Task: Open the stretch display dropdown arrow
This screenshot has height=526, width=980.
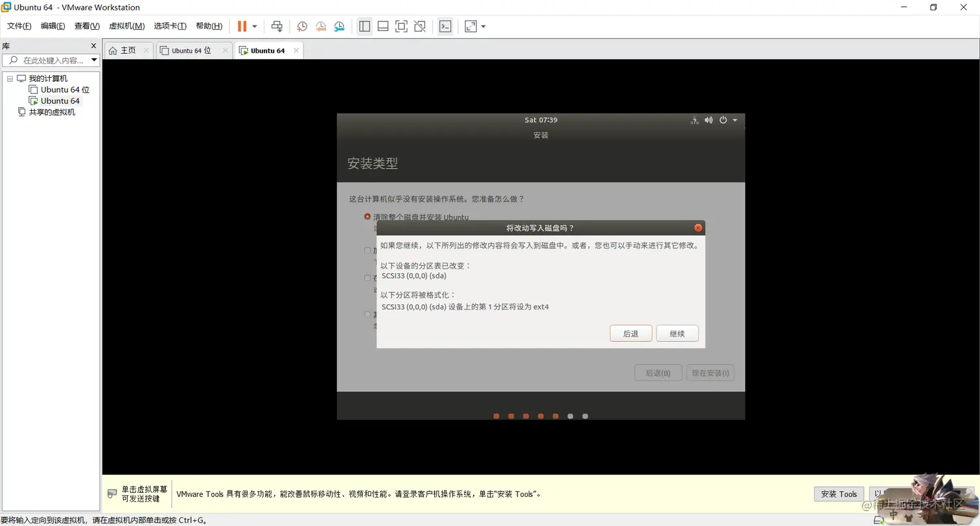Action: tap(484, 27)
